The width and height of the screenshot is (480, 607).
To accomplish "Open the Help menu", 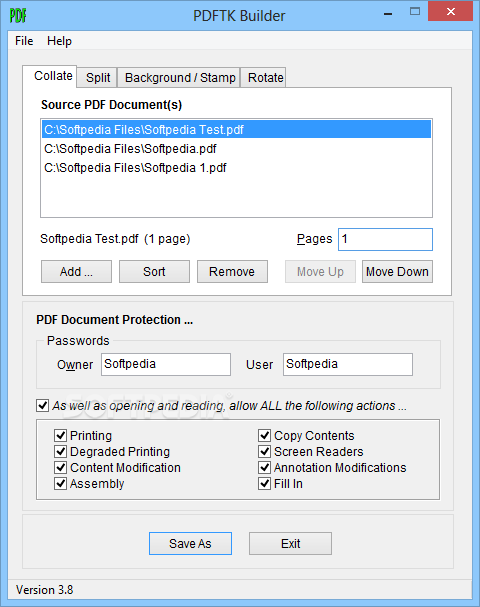I will [x=59, y=41].
